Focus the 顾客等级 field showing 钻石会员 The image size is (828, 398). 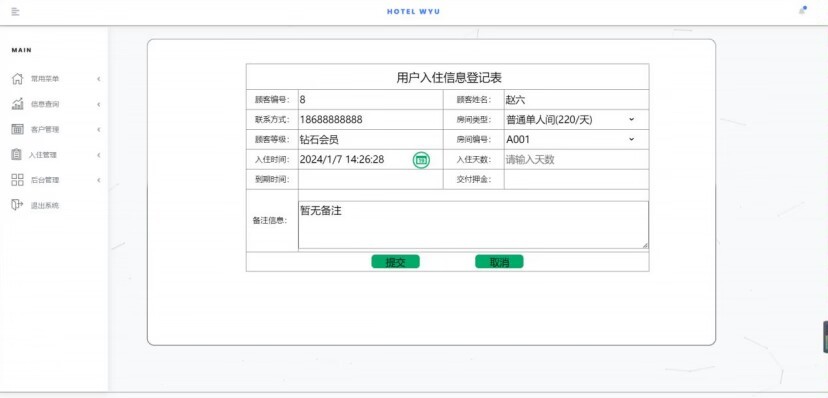tap(370, 139)
